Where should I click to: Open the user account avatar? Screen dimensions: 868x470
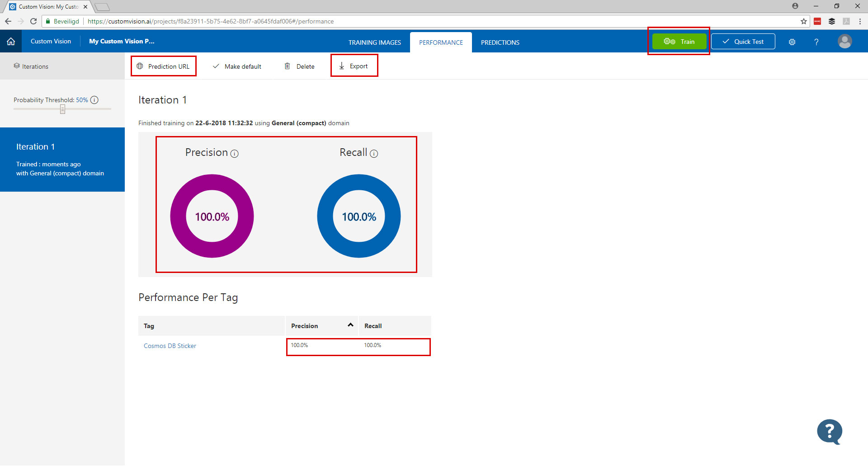click(844, 42)
